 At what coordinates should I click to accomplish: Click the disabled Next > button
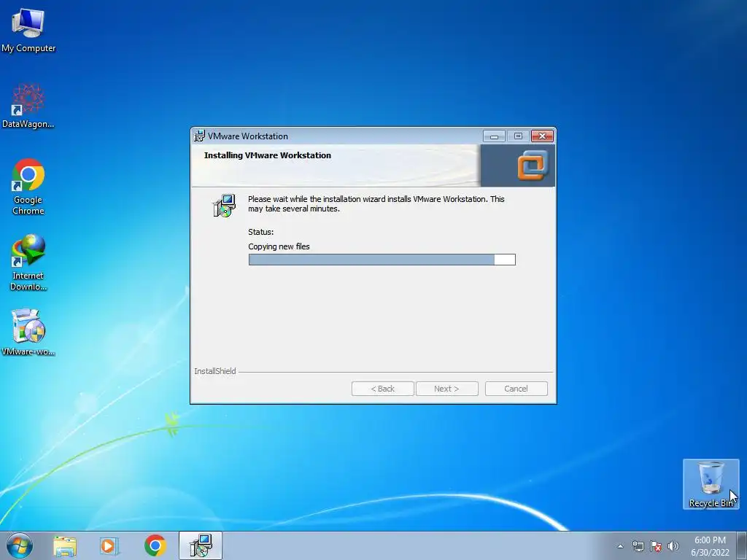446,389
